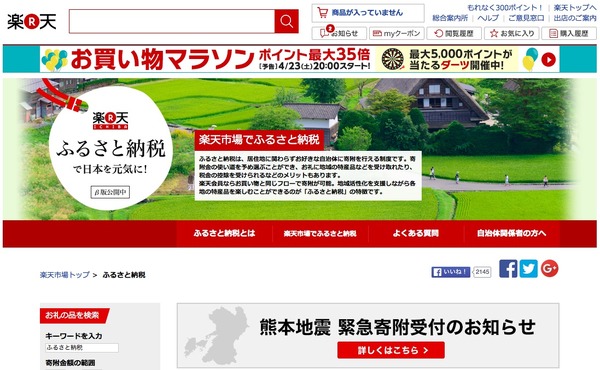Share via the Facebook icon

(x=508, y=269)
